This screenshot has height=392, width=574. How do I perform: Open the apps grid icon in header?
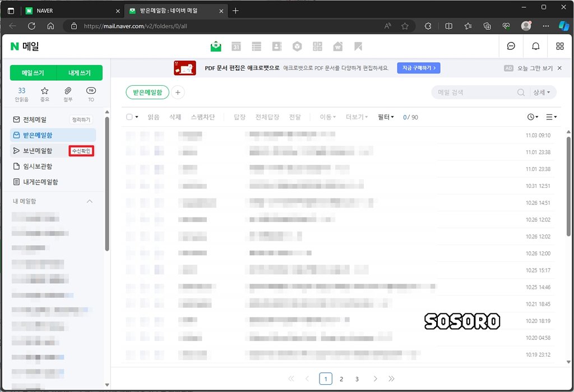pyautogui.click(x=560, y=46)
